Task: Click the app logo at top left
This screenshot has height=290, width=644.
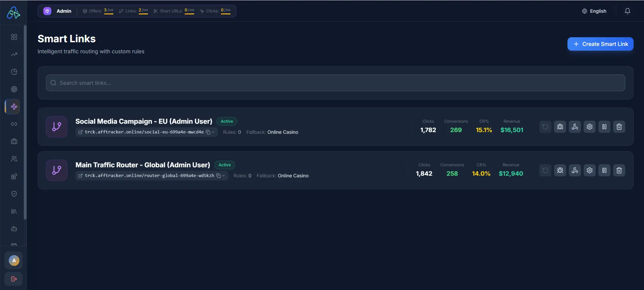Action: tap(13, 13)
